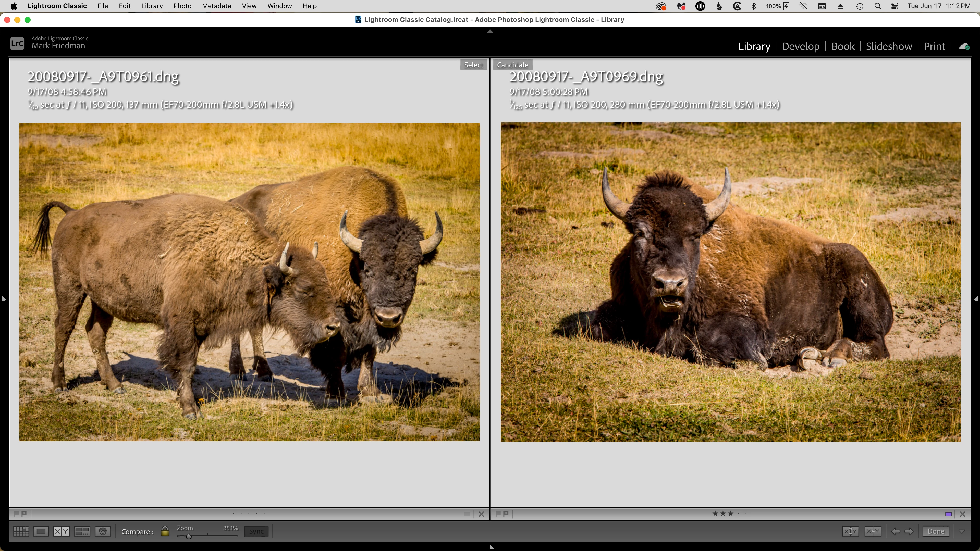
Task: Flag the Select photo as pick
Action: point(16,514)
